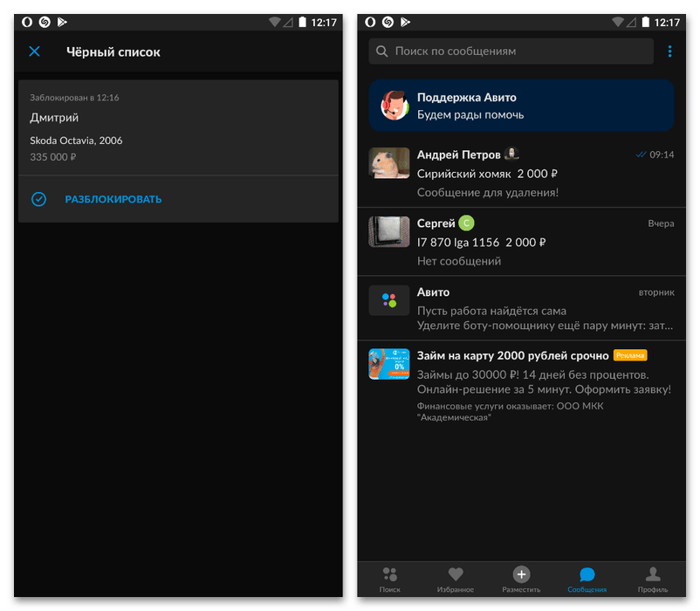Image resolution: width=700 pixels, height=611 pixels.
Task: Open the Профиль person tab
Action: click(652, 580)
